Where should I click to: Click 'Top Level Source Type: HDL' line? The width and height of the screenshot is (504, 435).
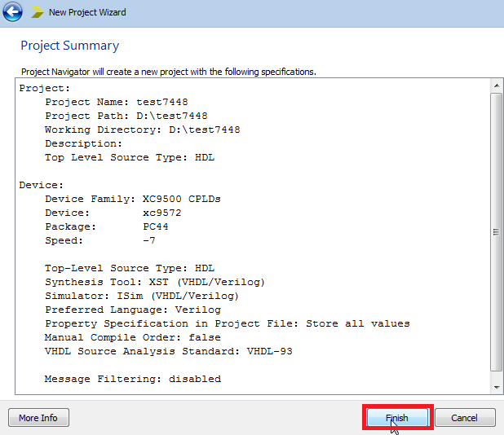click(x=130, y=157)
